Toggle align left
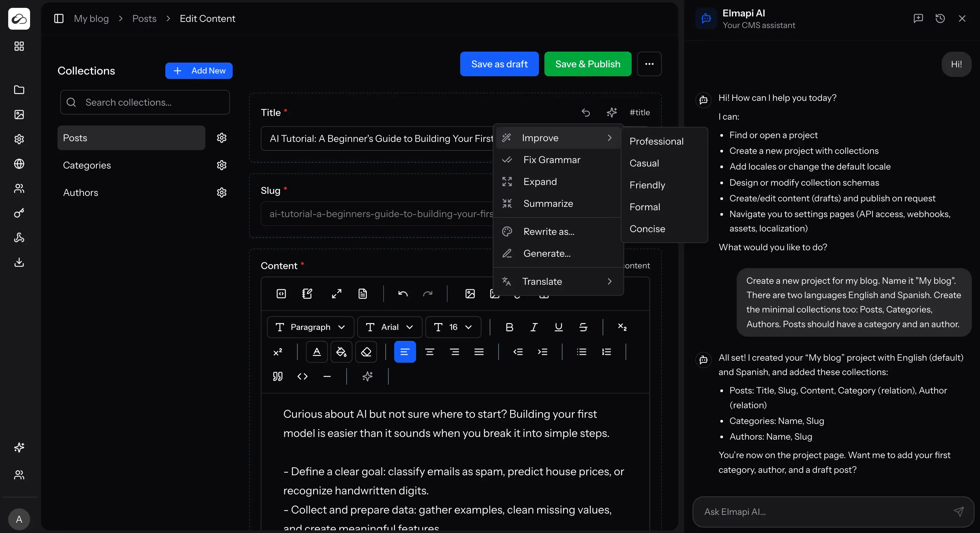The height and width of the screenshot is (533, 980). [x=405, y=352]
